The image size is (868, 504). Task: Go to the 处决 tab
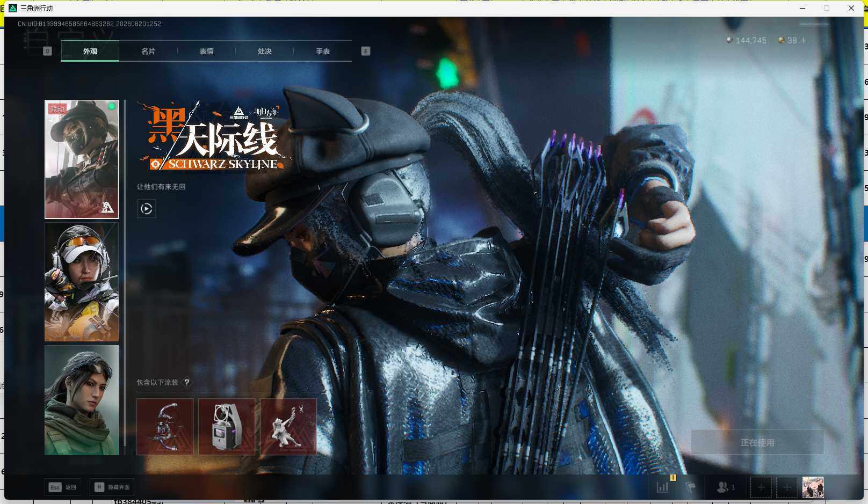[x=264, y=52]
